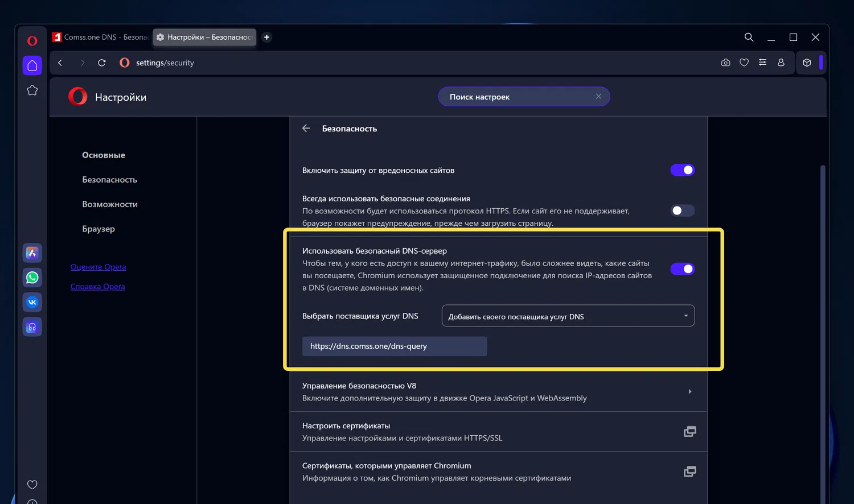Open the DNS provider dropdown
Viewport: 854px width, 504px height.
(568, 316)
